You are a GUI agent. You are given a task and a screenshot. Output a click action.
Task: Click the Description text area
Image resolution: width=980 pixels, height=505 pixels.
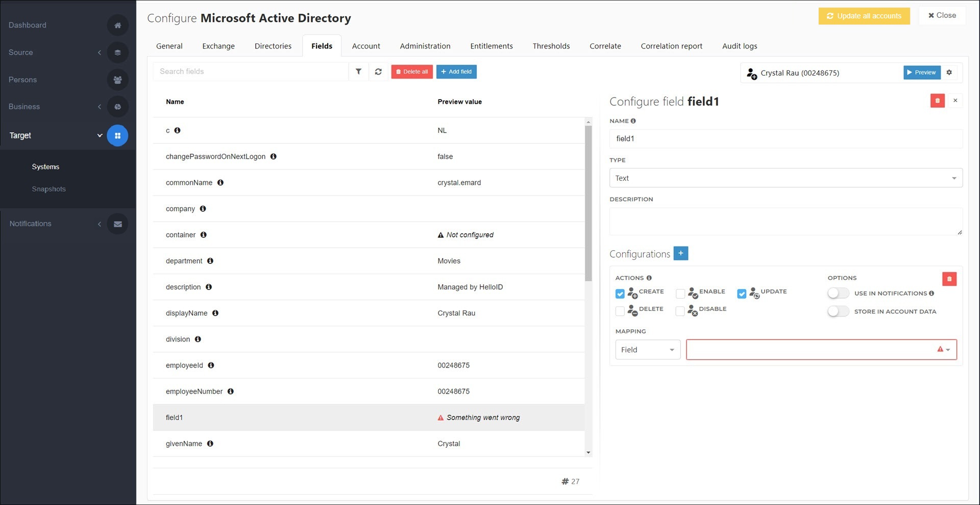pos(786,221)
